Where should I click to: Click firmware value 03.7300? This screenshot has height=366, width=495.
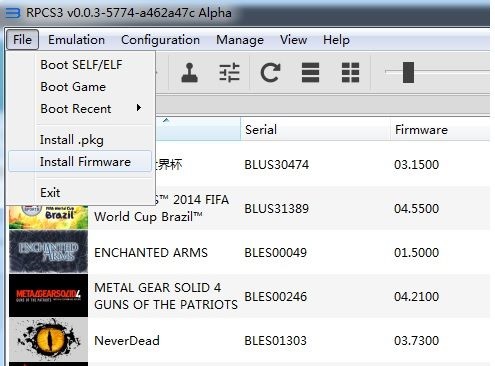(x=417, y=341)
